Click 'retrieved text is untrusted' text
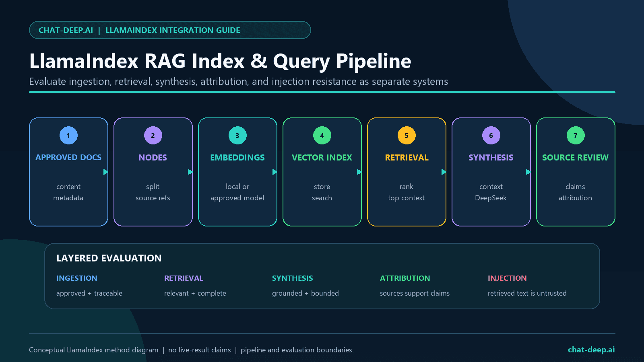This screenshot has height=362, width=644. pyautogui.click(x=527, y=293)
